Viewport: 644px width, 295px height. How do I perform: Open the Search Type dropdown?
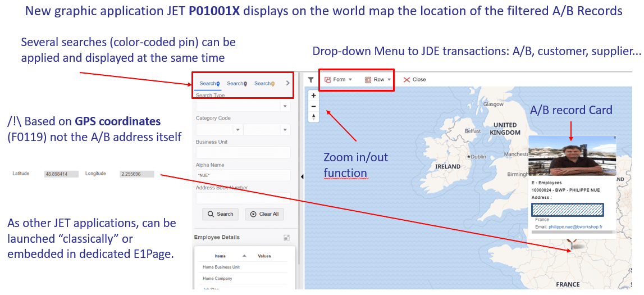pyautogui.click(x=285, y=106)
